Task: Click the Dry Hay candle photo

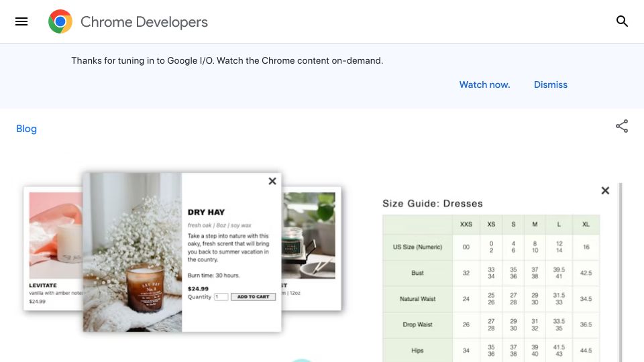Action: click(132, 252)
